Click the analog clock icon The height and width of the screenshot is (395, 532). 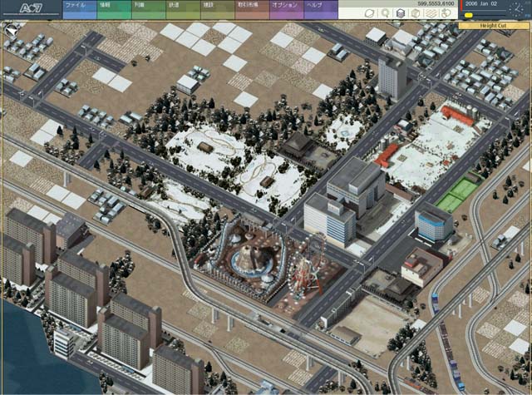pos(516,10)
